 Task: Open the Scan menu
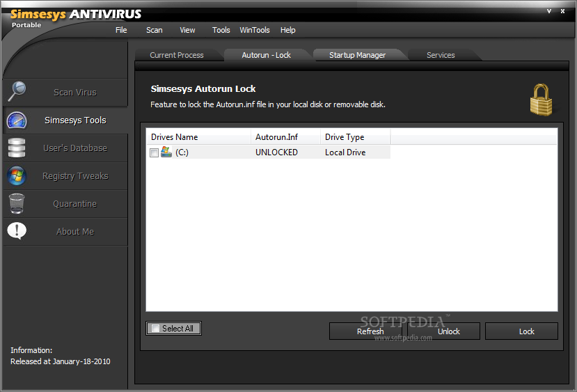tap(155, 30)
